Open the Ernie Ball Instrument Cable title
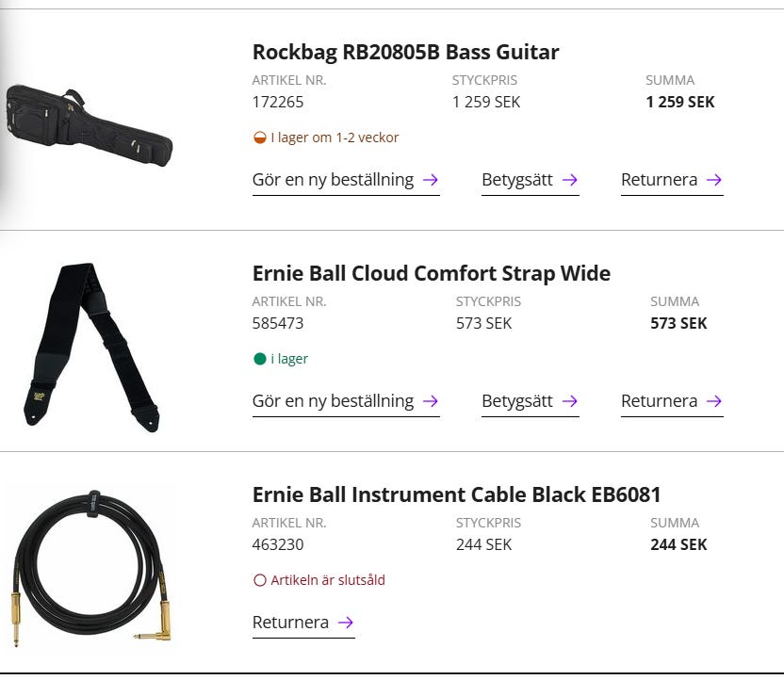 456,494
